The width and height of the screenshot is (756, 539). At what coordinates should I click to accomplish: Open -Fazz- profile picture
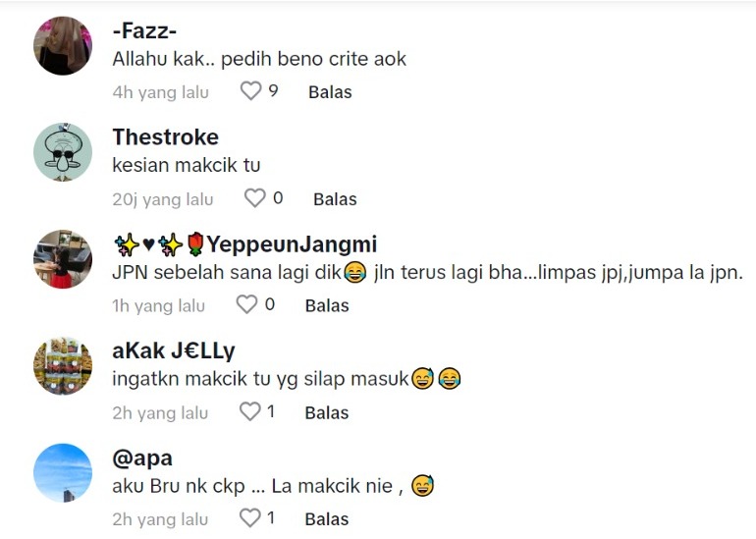coord(63,46)
